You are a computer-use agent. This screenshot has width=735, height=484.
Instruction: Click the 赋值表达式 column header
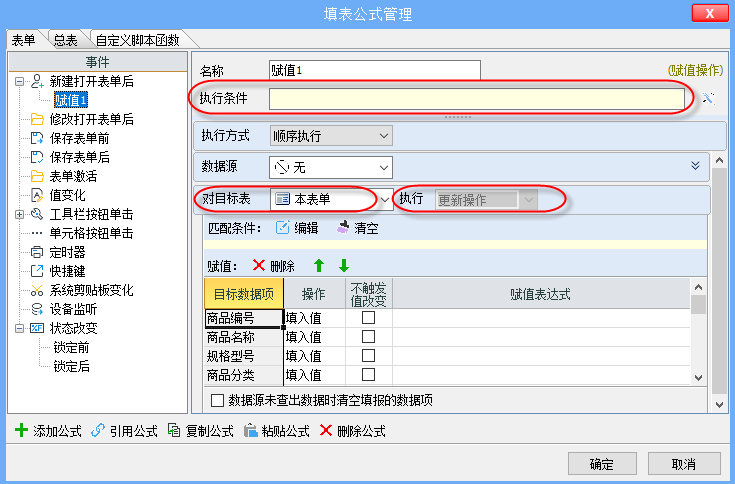(541, 293)
